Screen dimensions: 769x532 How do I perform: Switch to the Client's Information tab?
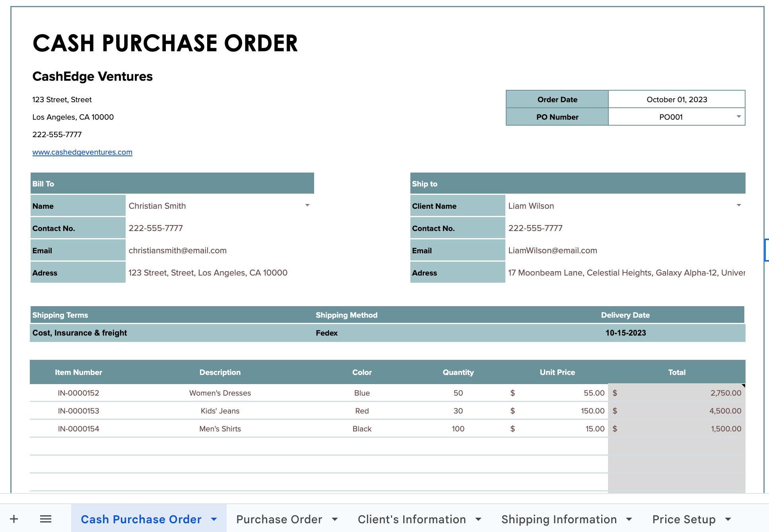pyautogui.click(x=412, y=519)
